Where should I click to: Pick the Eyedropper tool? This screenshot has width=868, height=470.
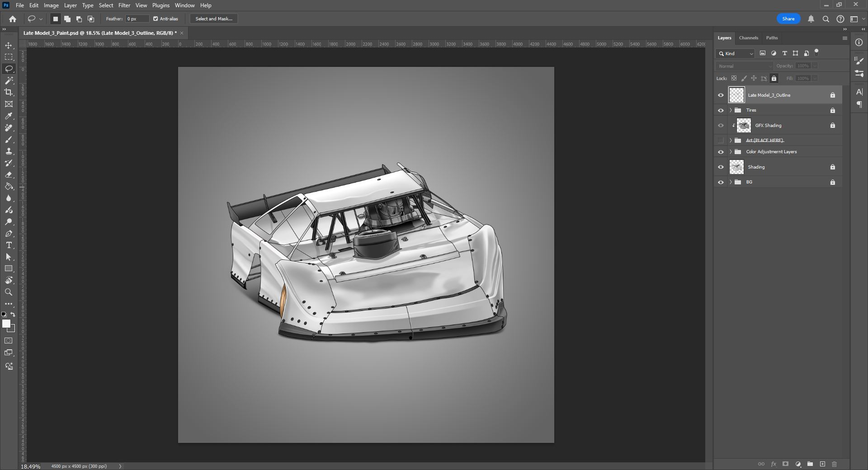click(x=9, y=116)
